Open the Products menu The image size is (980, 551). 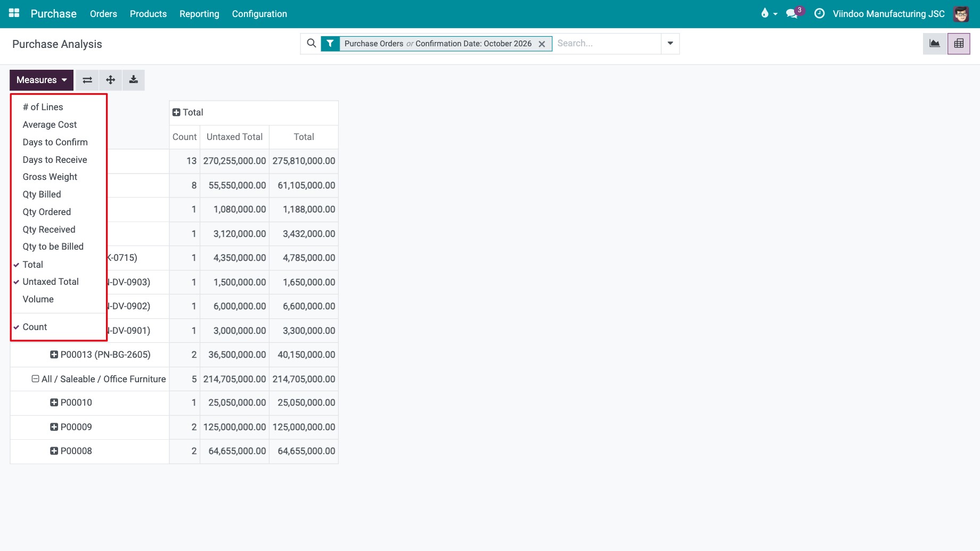click(148, 14)
